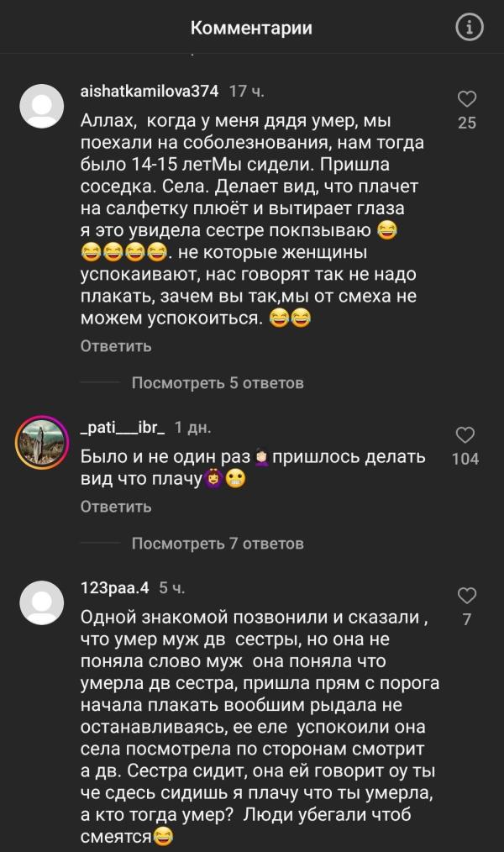Viewport: 504px width, 852px height.
Task: Like _pati___ibr_'s comment
Action: pos(465,434)
